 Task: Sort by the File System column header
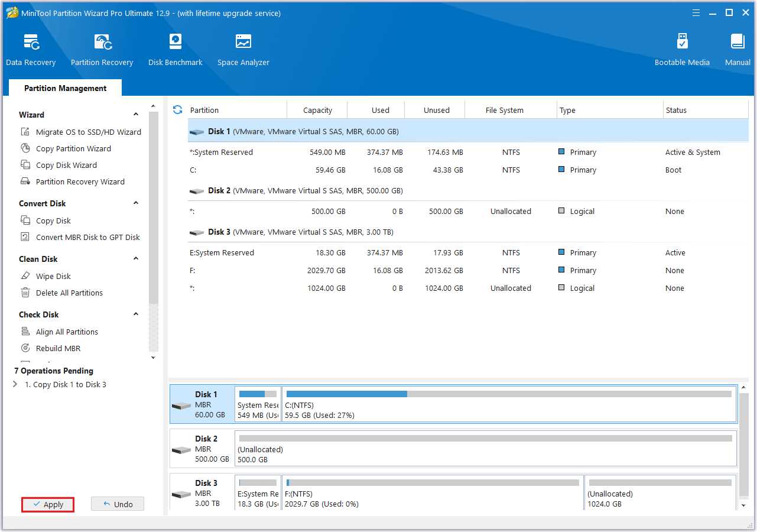tap(511, 110)
